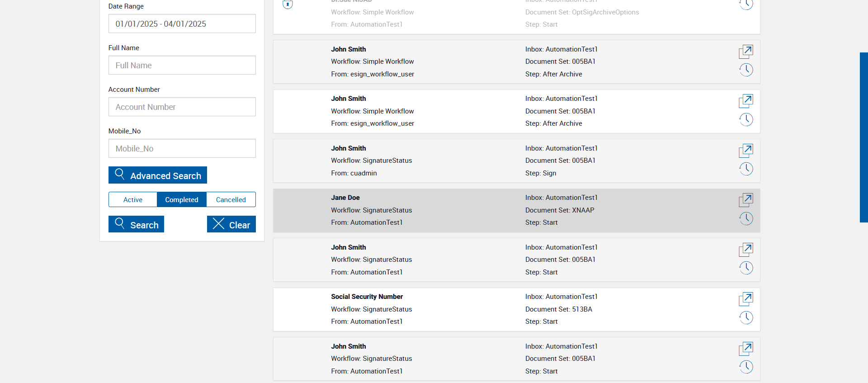868x383 pixels.
Task: Choose the Cancelled status filter
Action: coord(231,200)
